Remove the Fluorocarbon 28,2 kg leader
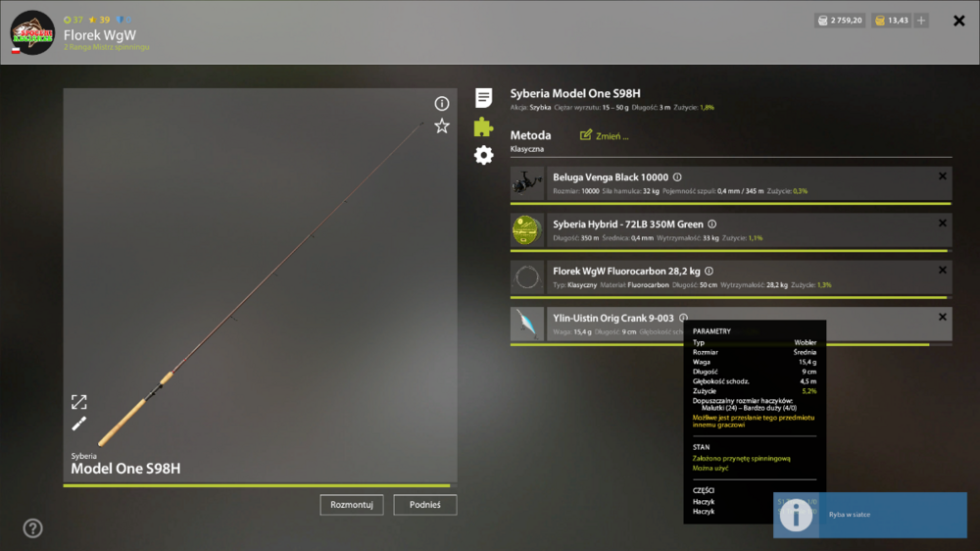 point(943,271)
